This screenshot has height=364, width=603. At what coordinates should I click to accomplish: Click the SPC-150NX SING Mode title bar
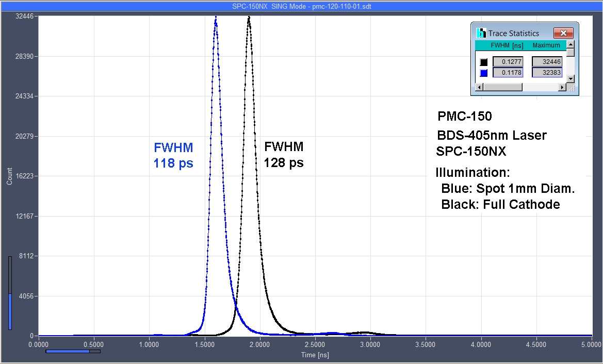point(301,6)
